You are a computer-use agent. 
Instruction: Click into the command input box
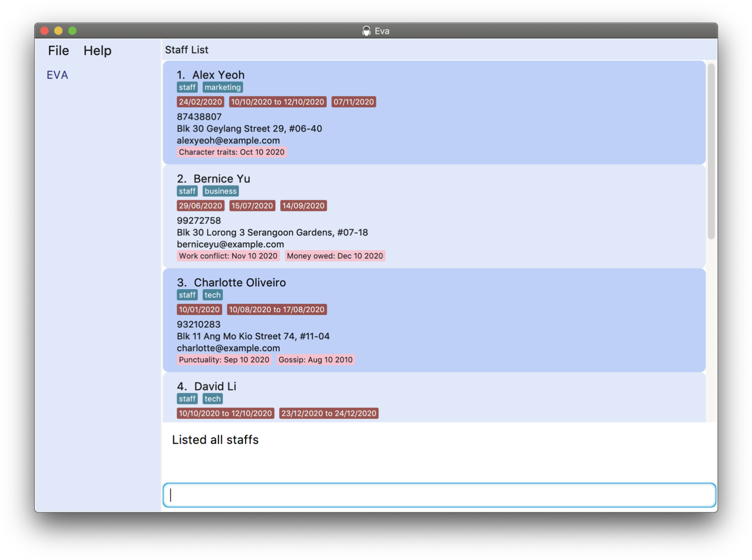click(x=439, y=495)
